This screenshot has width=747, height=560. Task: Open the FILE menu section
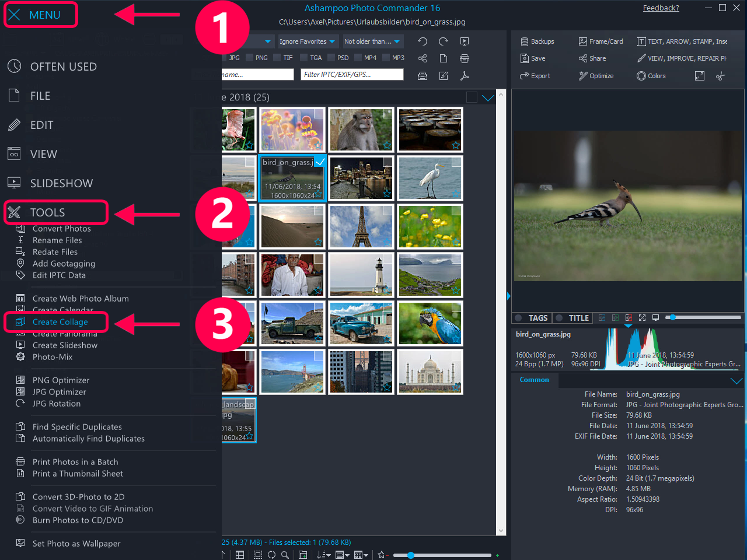tap(29, 96)
